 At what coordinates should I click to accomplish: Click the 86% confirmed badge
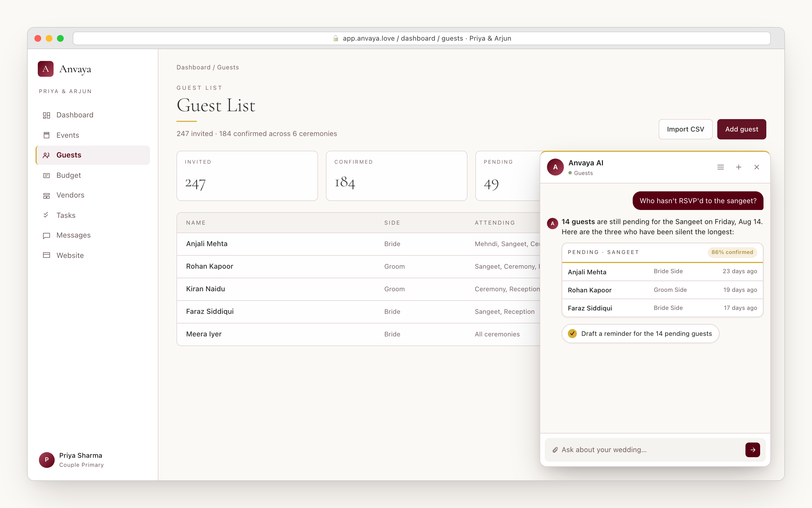click(732, 252)
